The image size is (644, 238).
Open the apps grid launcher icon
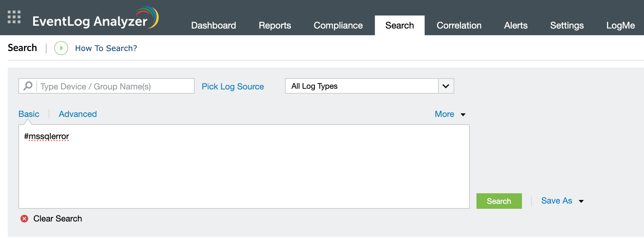[x=14, y=17]
